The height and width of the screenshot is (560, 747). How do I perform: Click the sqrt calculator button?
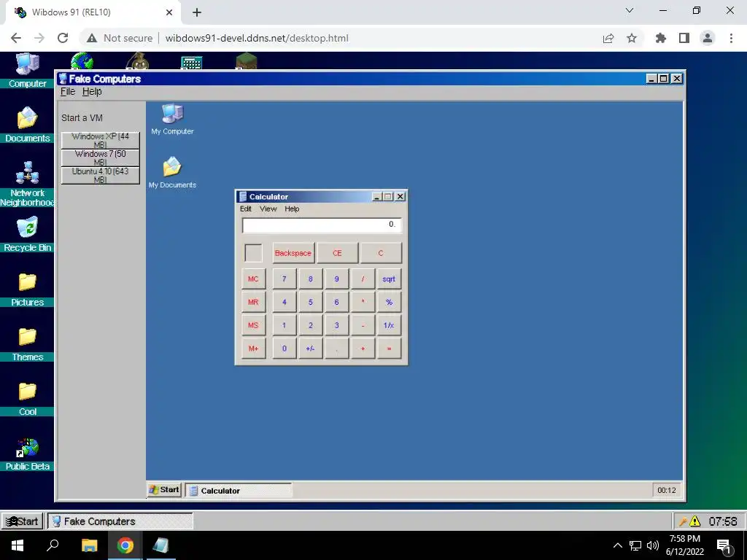(389, 279)
